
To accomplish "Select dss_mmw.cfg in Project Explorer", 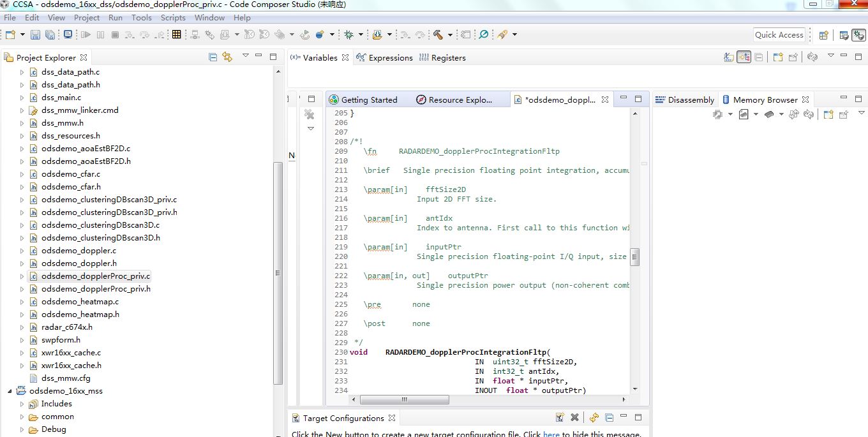I will (66, 378).
